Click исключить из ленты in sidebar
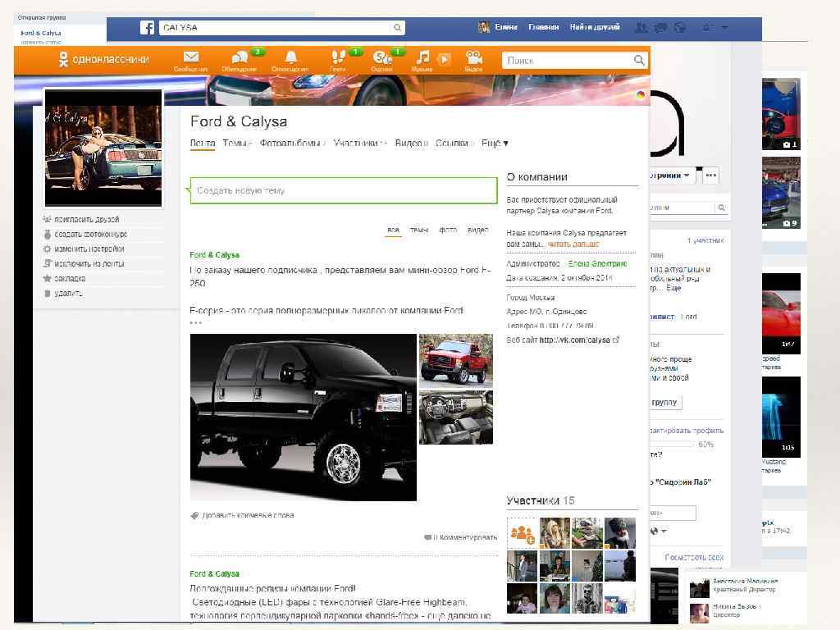The image size is (840, 630). coord(89,263)
